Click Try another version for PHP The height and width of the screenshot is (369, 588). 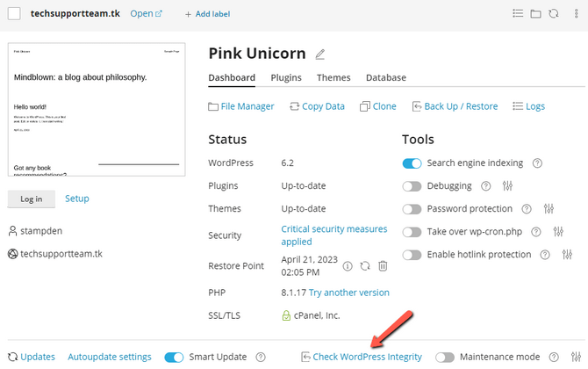[349, 293]
